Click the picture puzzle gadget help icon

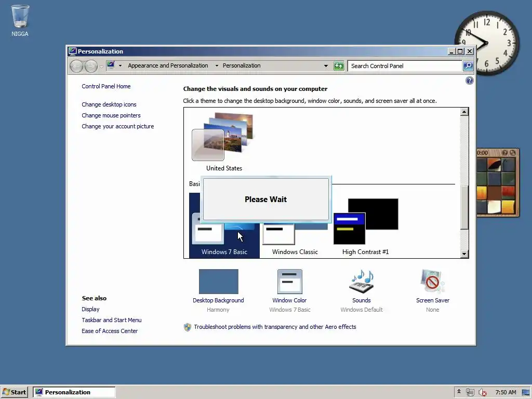(x=504, y=153)
